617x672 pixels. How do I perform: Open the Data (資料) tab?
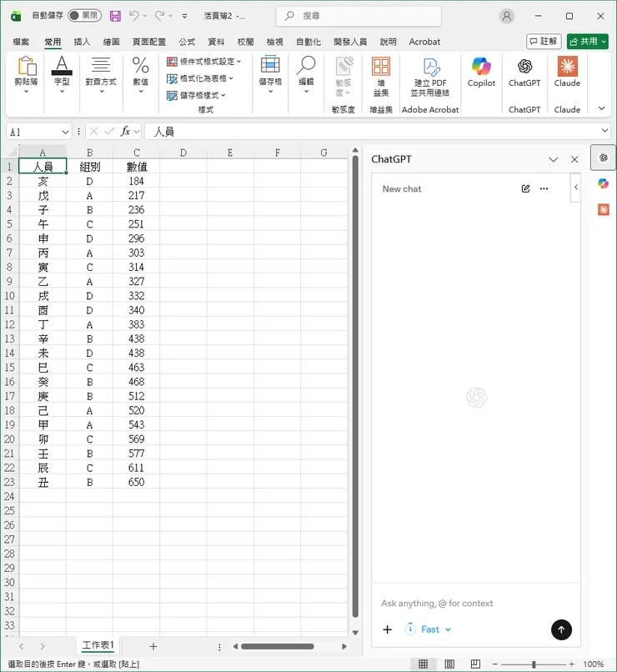pyautogui.click(x=216, y=42)
